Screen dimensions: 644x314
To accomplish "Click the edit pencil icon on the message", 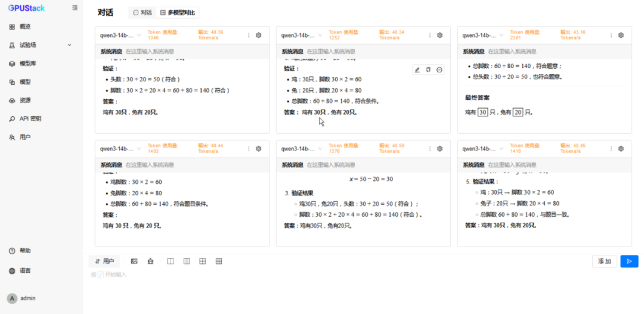I will [x=417, y=70].
